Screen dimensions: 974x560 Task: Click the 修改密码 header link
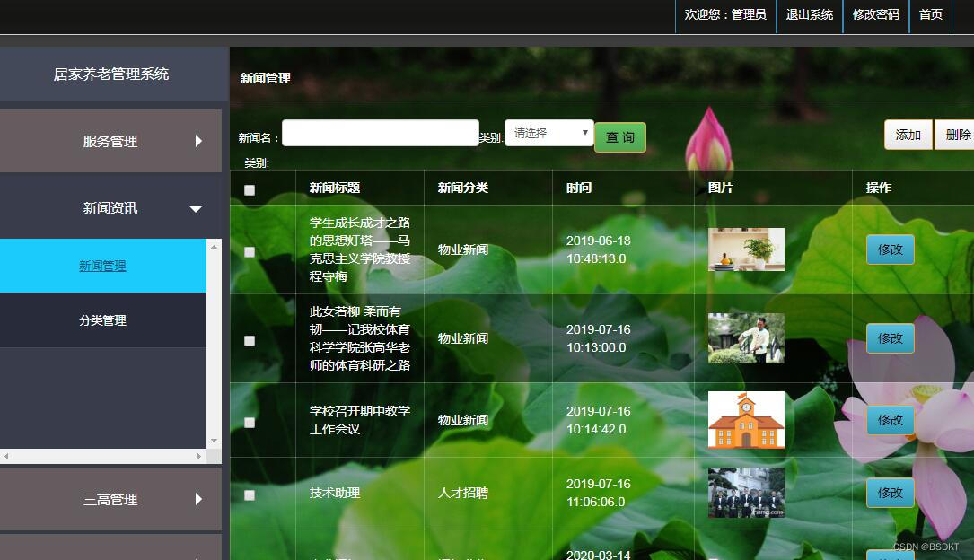coord(876,14)
